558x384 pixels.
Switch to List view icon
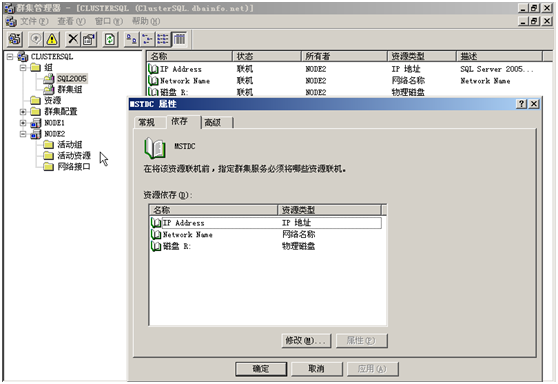[163, 39]
